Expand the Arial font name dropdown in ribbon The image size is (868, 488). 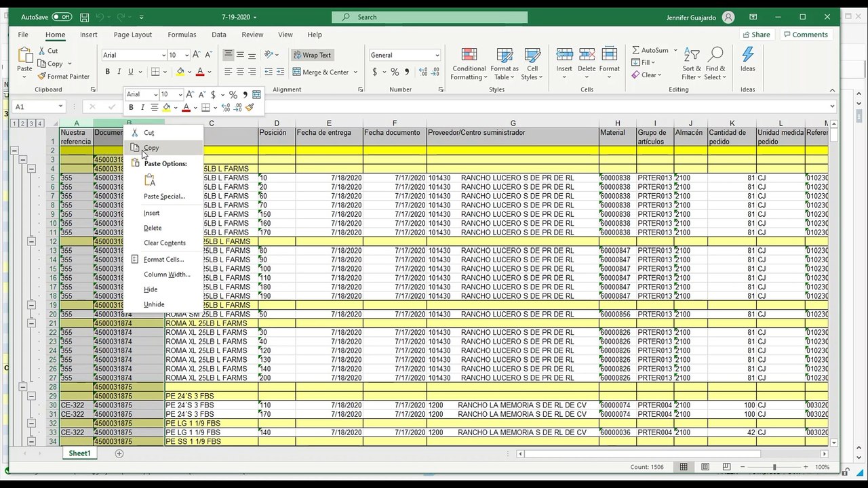[163, 55]
